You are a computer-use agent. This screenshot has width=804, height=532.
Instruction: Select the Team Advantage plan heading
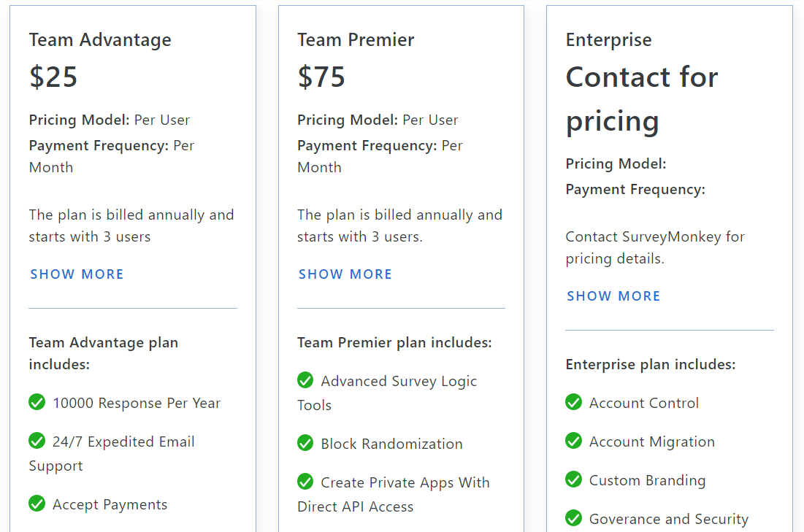100,39
